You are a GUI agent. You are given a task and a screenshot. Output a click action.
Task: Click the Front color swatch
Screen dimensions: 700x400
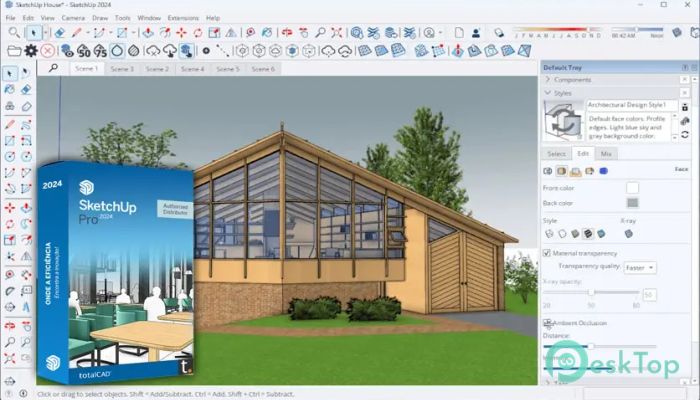tap(632, 188)
